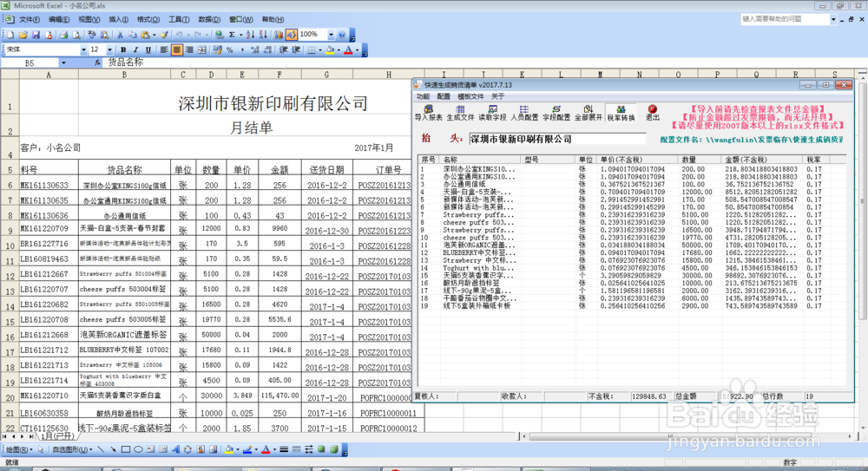Switch to sheet tab 1月(已开)
This screenshot has height=471, width=868.
(x=57, y=436)
